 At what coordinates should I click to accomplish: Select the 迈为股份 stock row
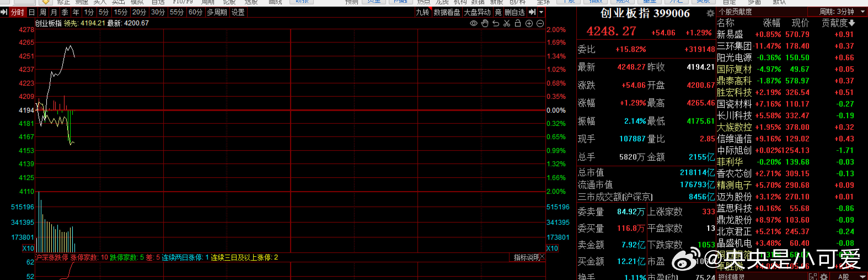click(792, 197)
